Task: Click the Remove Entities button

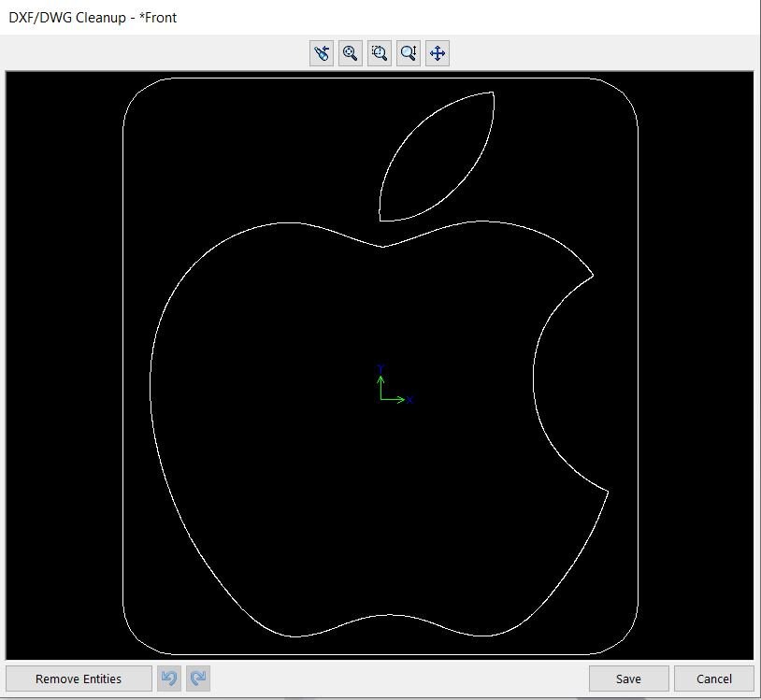Action: coord(79,679)
